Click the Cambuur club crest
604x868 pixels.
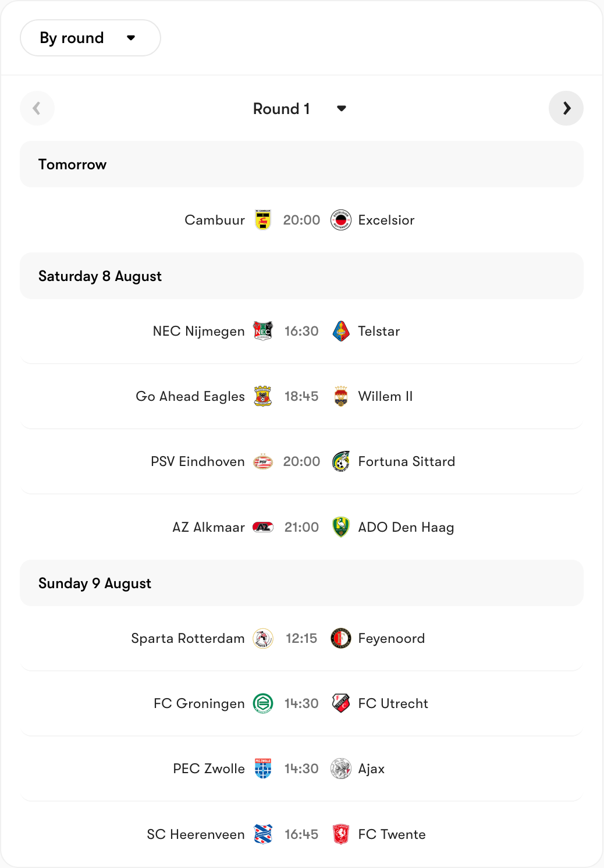[263, 220]
